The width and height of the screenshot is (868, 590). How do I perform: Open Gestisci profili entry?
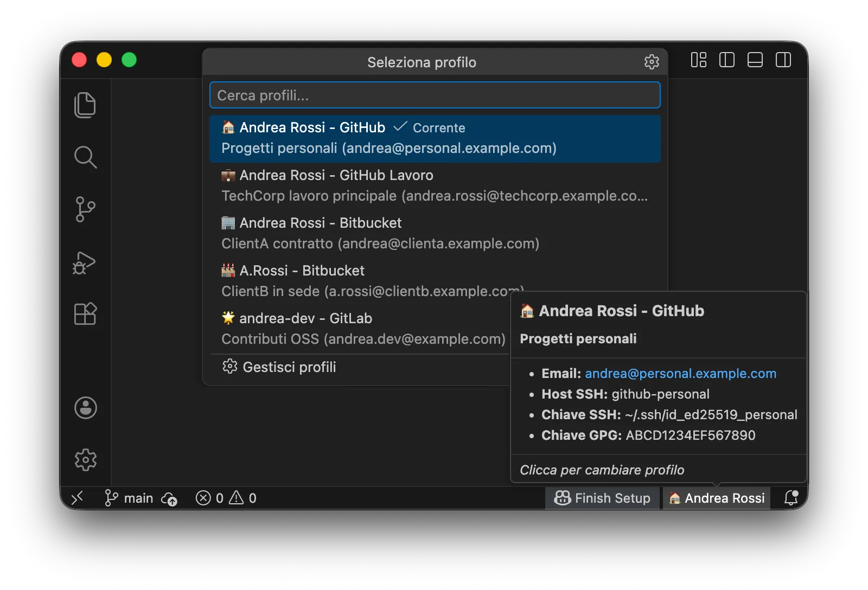point(360,367)
